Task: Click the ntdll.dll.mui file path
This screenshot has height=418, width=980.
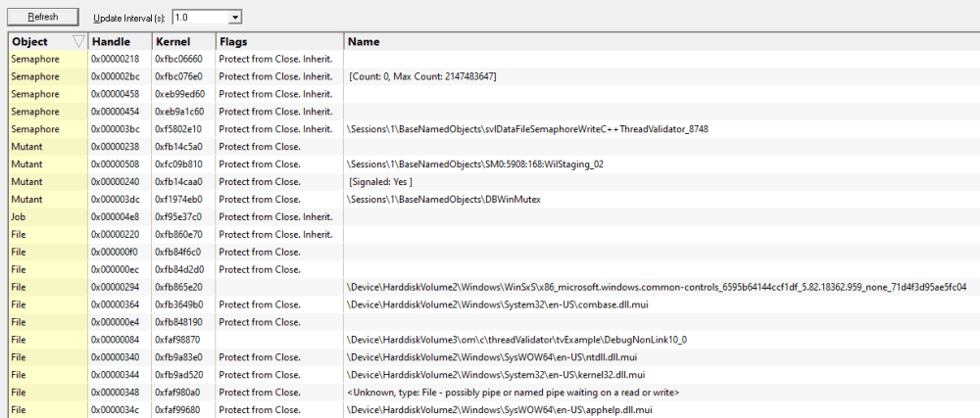Action: click(x=492, y=357)
